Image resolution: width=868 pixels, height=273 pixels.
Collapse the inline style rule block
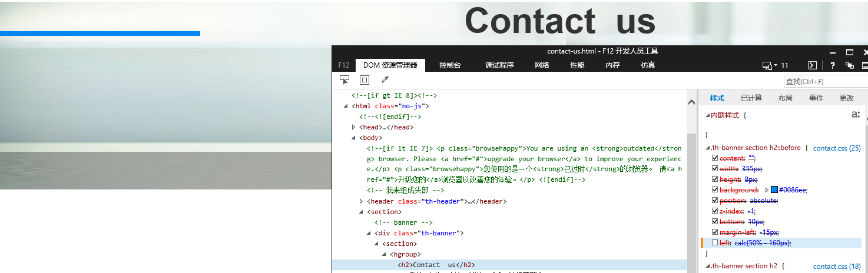708,116
